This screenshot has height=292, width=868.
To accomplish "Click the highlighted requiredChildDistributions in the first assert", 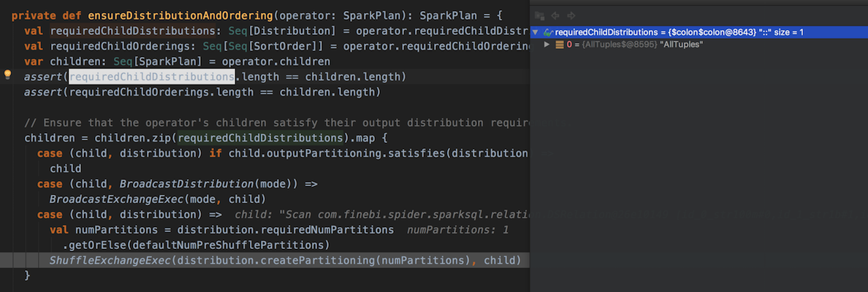I will (x=152, y=77).
